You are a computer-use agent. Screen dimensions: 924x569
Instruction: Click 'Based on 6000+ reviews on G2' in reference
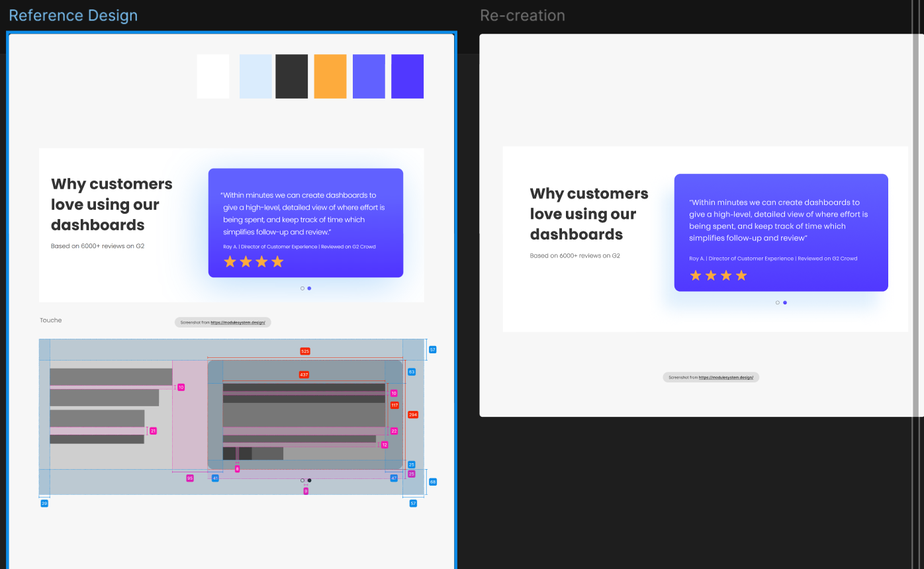click(98, 246)
